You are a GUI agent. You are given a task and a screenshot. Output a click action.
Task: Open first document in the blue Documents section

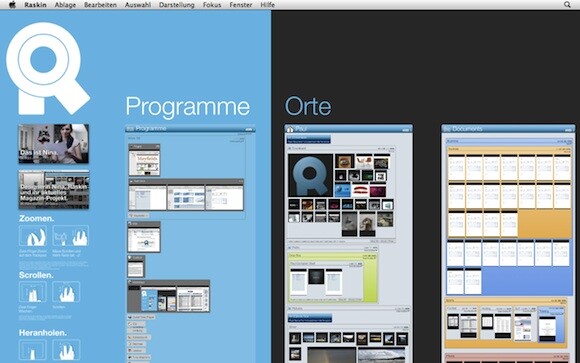455,253
